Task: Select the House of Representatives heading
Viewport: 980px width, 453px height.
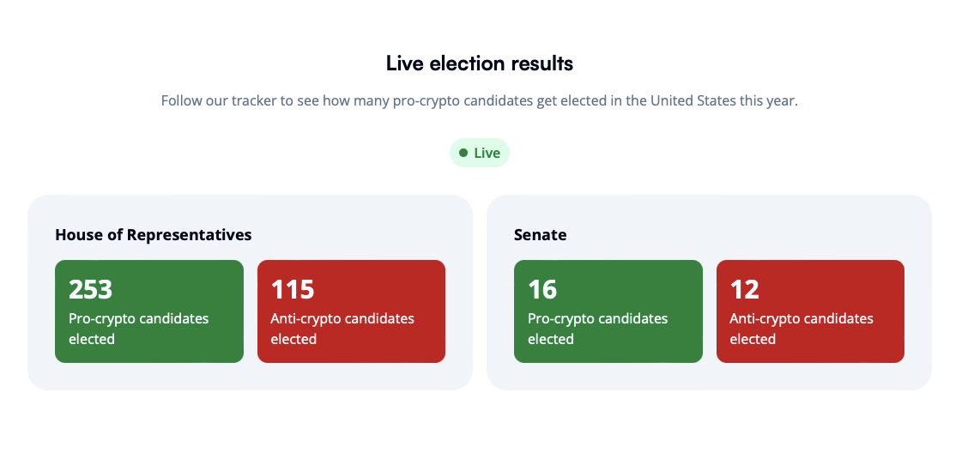Action: point(154,234)
